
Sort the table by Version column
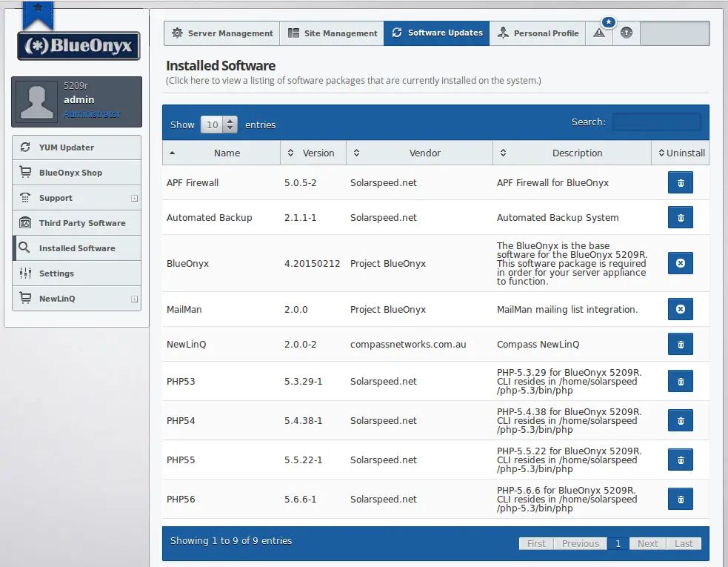(x=313, y=153)
